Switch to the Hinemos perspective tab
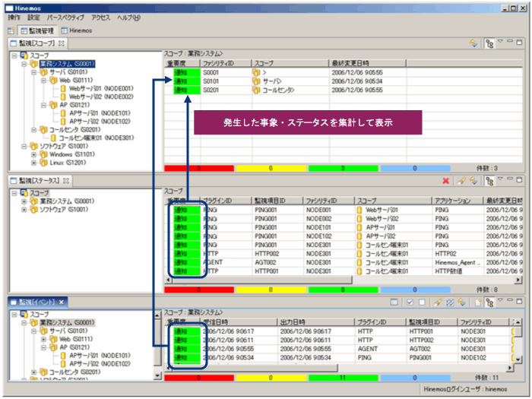Image resolution: width=532 pixels, height=399 pixels. point(77,30)
